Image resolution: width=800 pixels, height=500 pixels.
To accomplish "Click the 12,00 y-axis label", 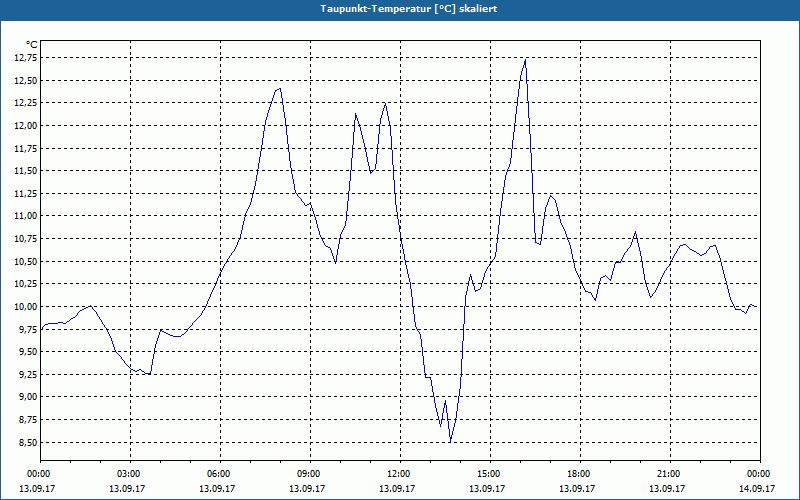I will [x=26, y=126].
